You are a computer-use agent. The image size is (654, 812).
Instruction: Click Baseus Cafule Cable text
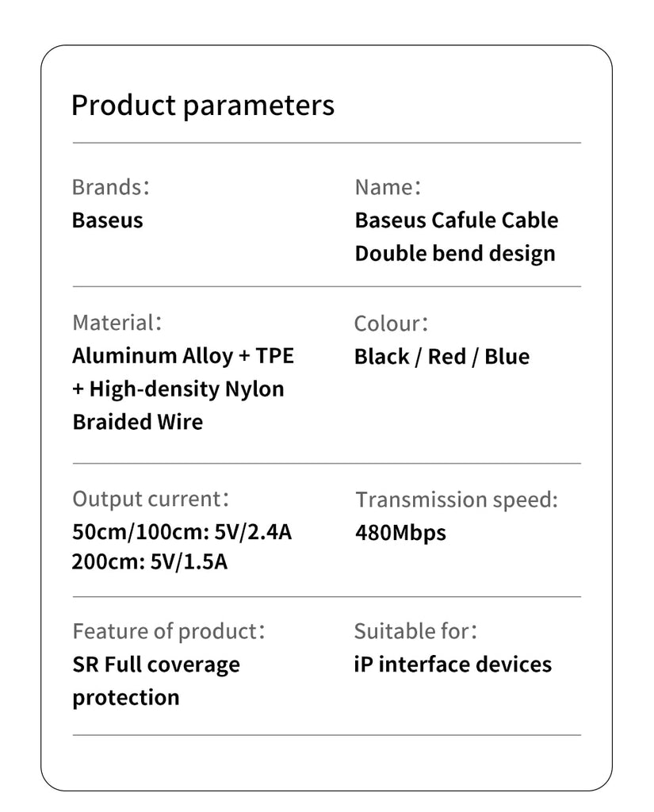[x=457, y=220]
